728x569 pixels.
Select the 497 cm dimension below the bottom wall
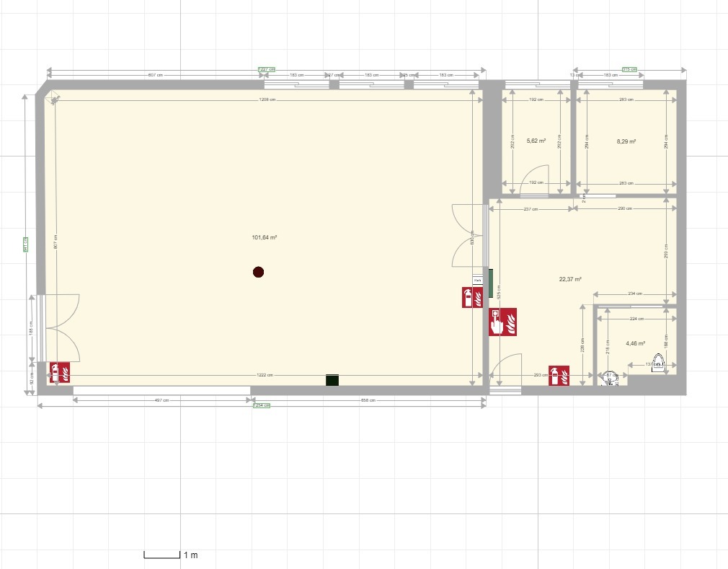pyautogui.click(x=162, y=400)
